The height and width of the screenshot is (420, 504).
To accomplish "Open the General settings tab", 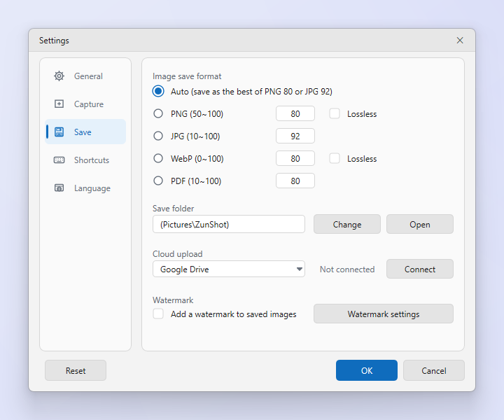I will point(85,76).
